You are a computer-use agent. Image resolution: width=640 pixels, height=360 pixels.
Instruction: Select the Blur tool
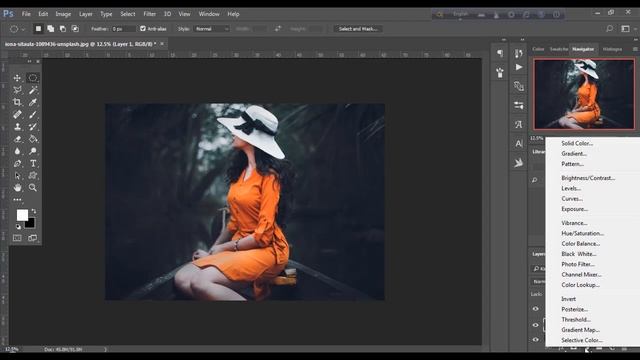(17, 151)
